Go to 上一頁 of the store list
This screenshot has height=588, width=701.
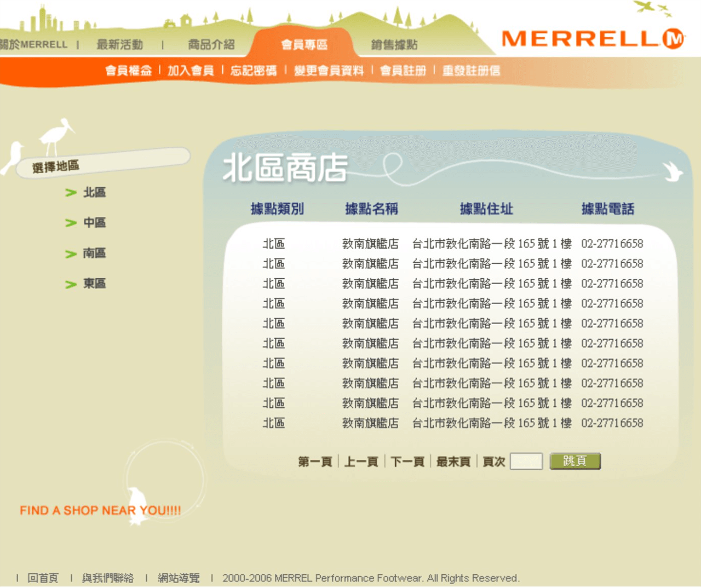click(x=361, y=462)
